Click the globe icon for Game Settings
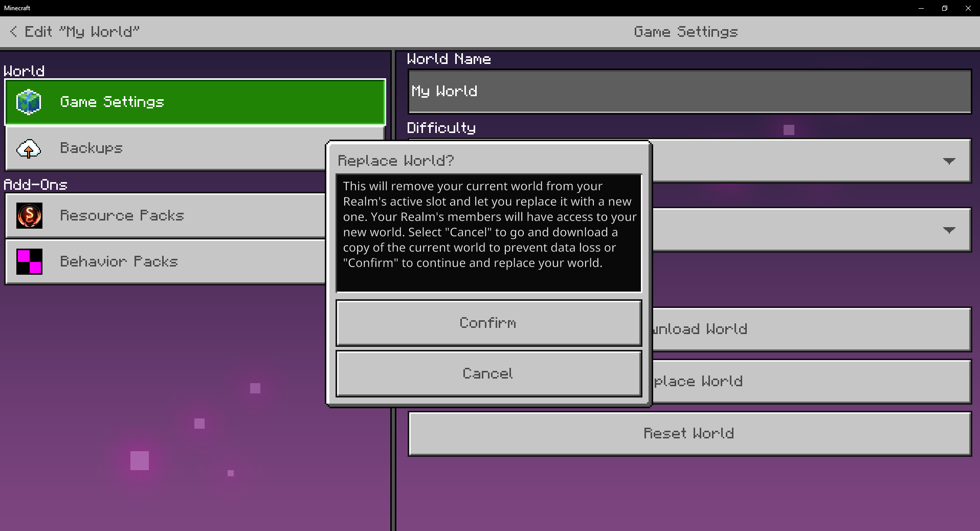Screen dimensions: 980x531 (29, 102)
